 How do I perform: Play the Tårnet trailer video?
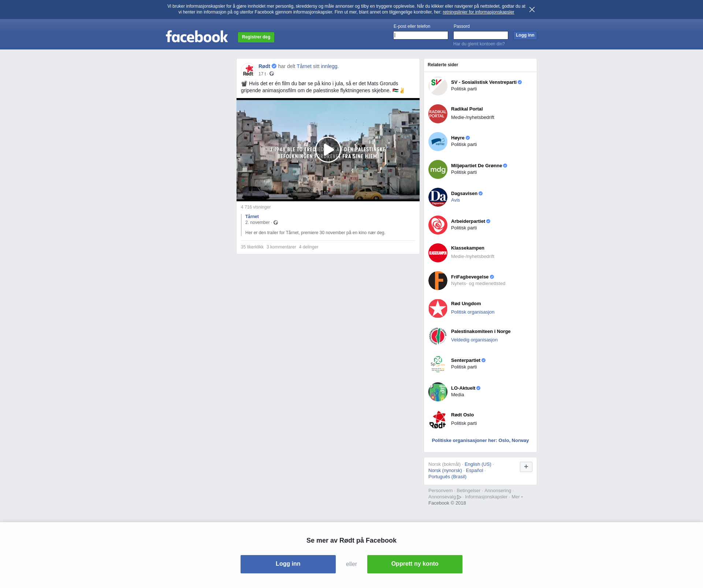tap(328, 150)
